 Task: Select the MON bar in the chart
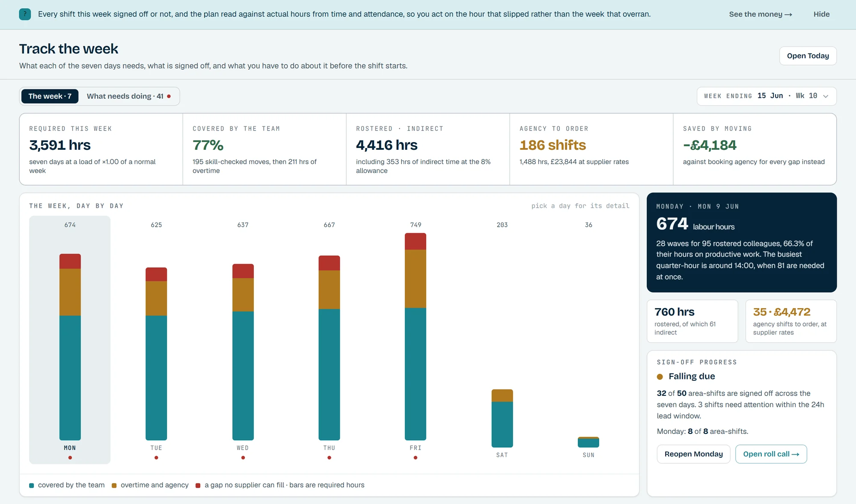click(x=70, y=347)
